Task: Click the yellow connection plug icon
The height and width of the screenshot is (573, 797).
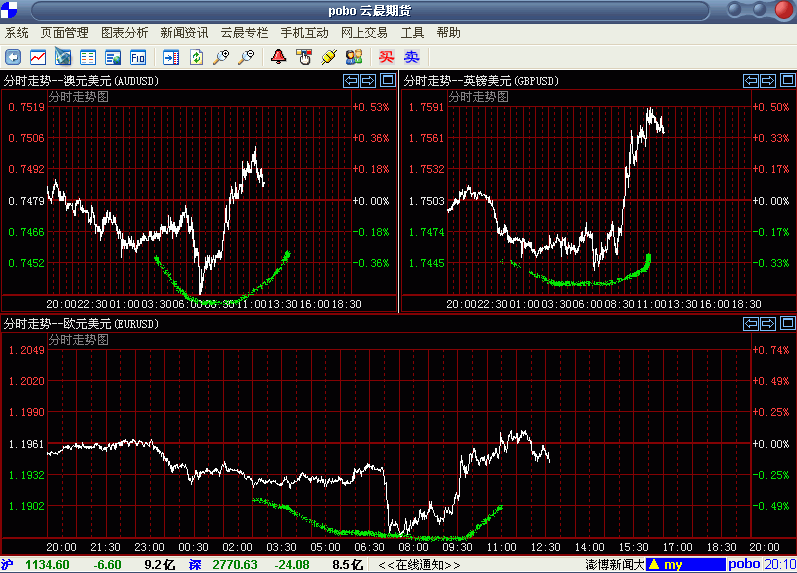Action: [329, 57]
